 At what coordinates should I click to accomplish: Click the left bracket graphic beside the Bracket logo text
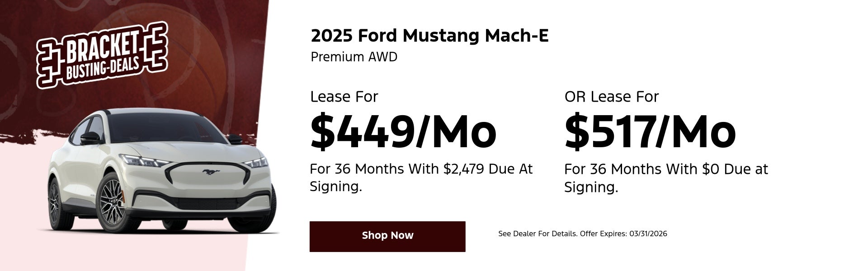pos(48,67)
